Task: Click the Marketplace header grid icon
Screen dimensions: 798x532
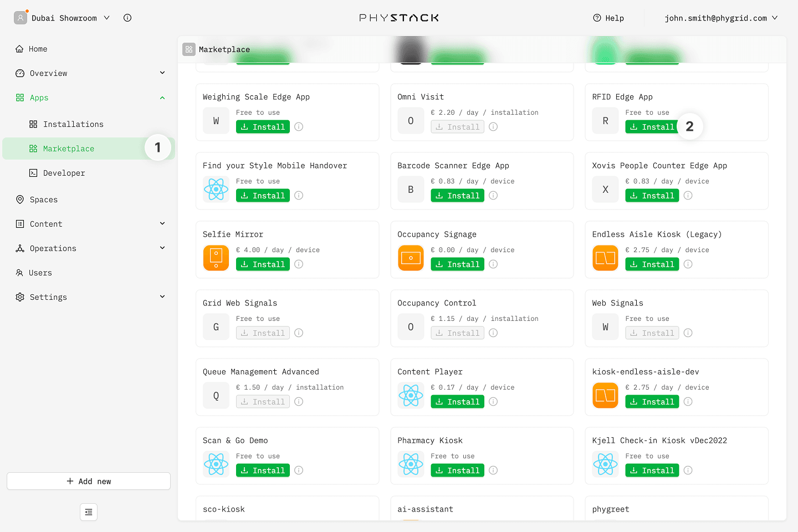Action: pyautogui.click(x=189, y=49)
